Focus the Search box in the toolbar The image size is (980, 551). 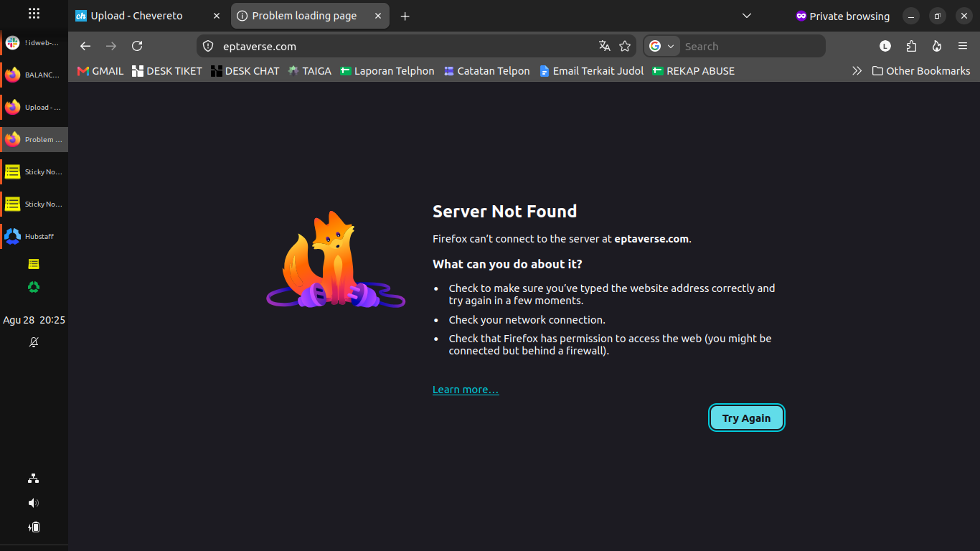tap(750, 46)
